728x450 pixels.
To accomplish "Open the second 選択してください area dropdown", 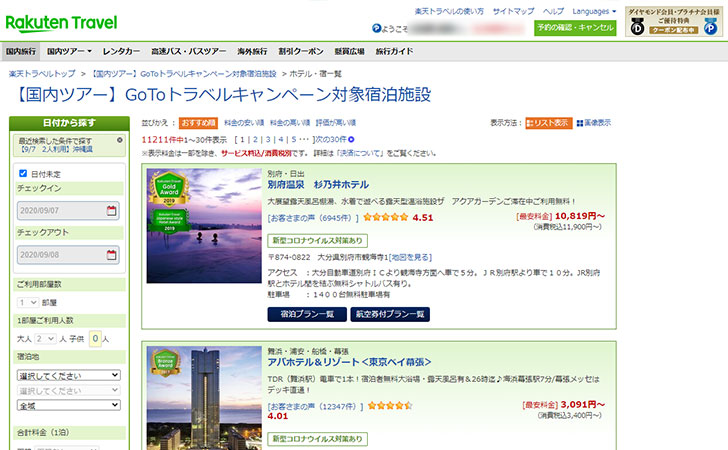I will [69, 390].
